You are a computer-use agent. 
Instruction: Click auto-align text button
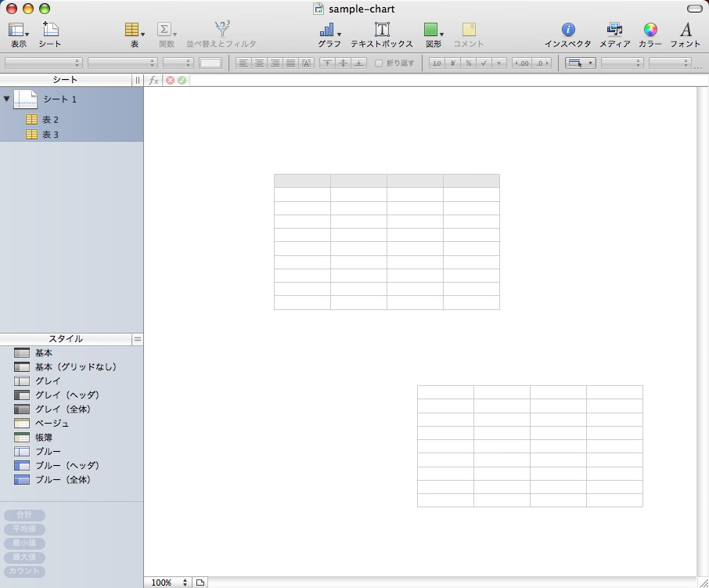pyautogui.click(x=307, y=63)
